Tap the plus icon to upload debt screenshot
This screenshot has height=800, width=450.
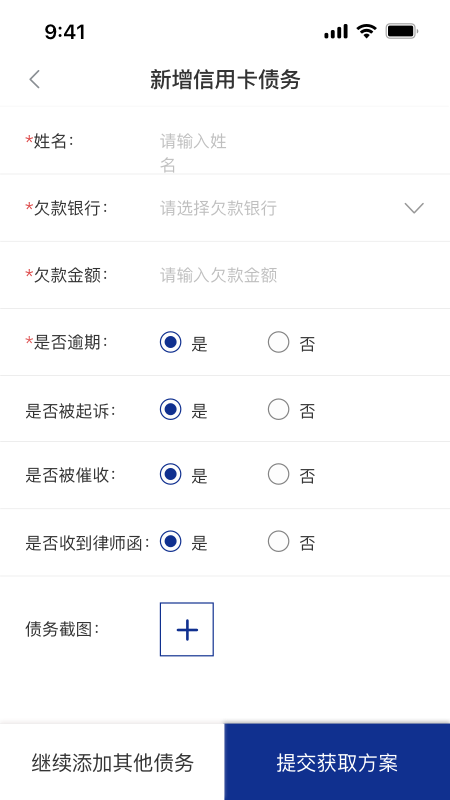pyautogui.click(x=187, y=629)
